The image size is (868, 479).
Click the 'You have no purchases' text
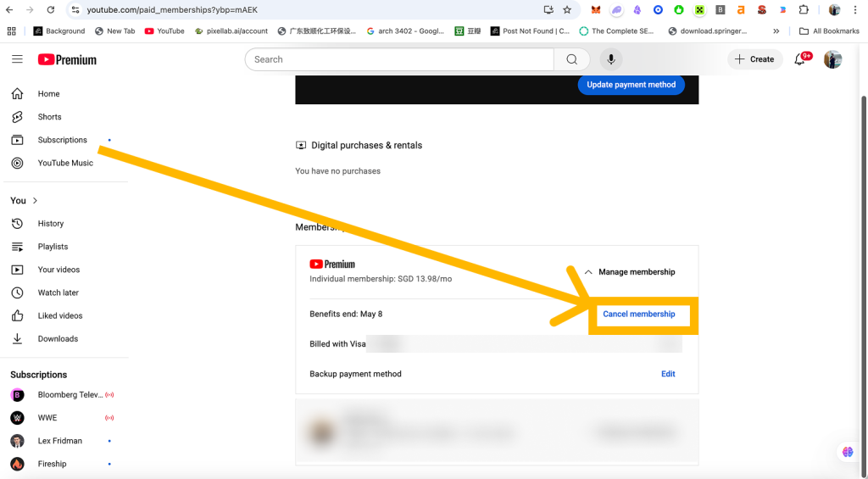(x=337, y=171)
